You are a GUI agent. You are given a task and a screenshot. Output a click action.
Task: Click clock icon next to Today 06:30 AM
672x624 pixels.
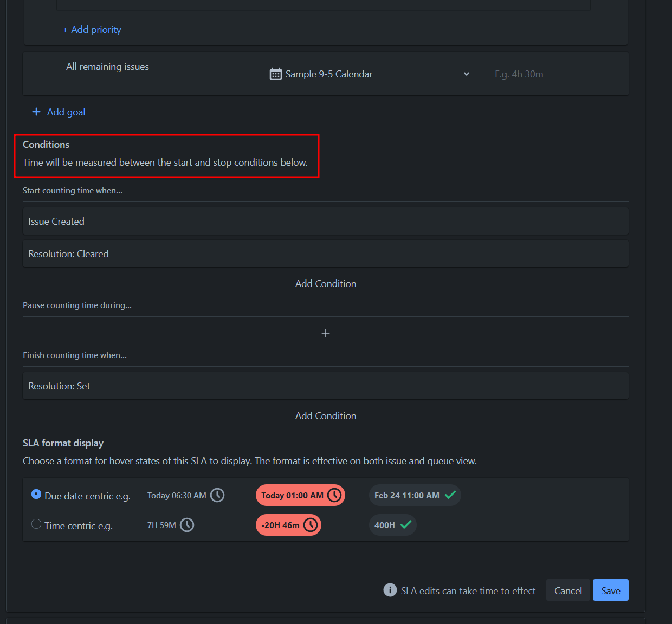click(x=217, y=495)
